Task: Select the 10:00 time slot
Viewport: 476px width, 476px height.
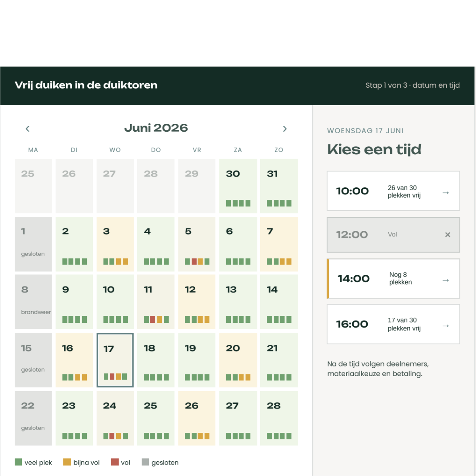Action: tap(393, 191)
